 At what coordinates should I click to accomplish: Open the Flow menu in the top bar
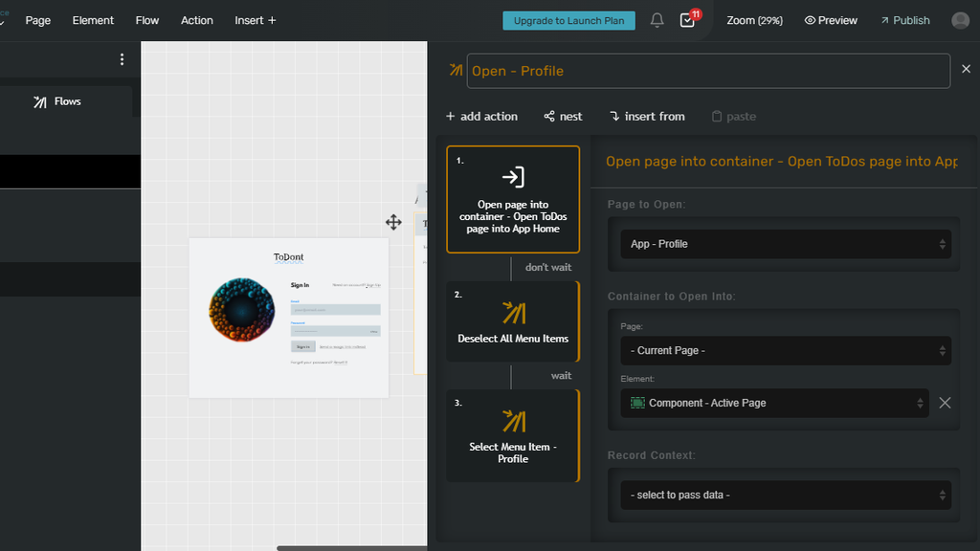tap(146, 19)
